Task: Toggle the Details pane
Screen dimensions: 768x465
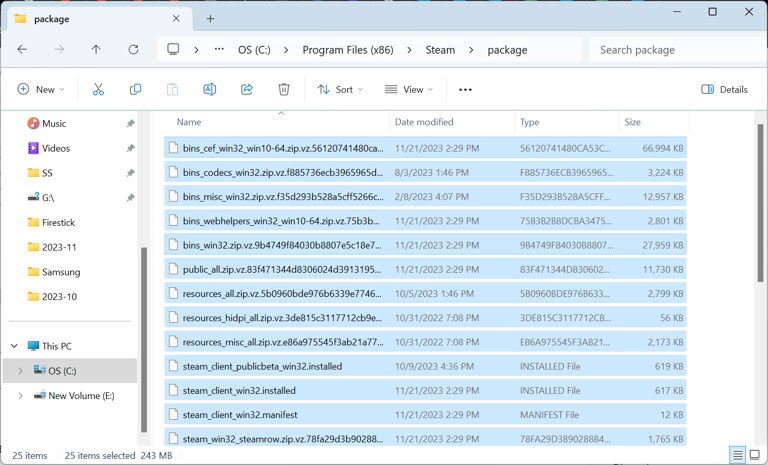Action: tap(724, 89)
